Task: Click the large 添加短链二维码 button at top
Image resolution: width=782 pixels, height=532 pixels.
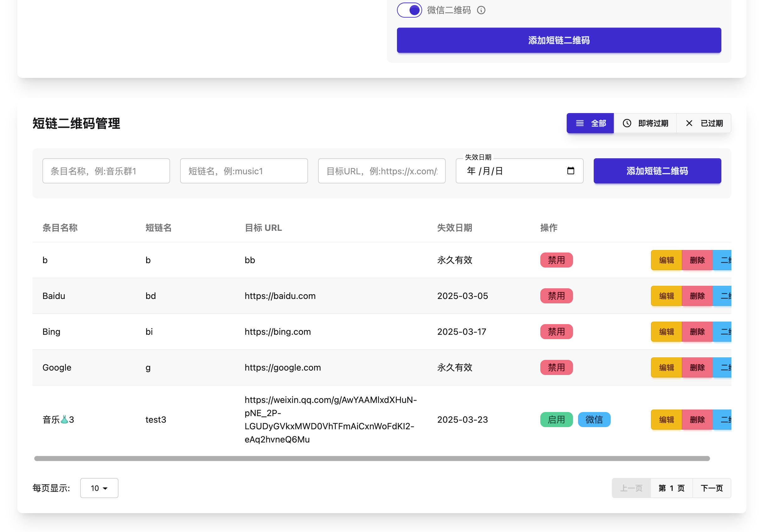Action: coord(559,40)
